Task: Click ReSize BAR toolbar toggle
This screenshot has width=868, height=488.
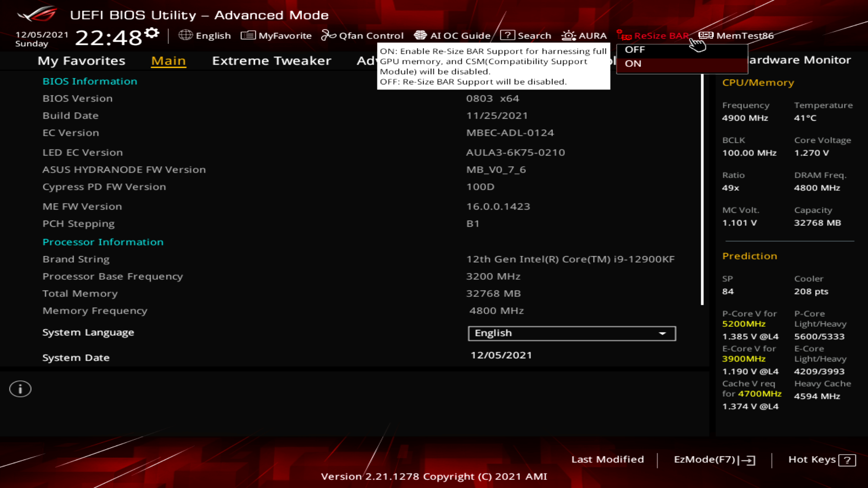Action: tap(653, 36)
